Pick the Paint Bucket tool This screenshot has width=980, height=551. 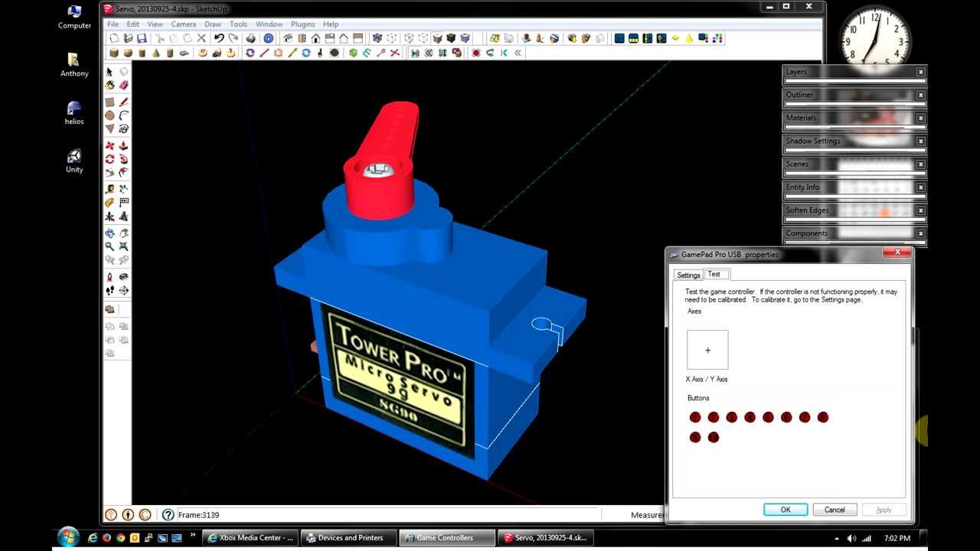click(x=109, y=85)
